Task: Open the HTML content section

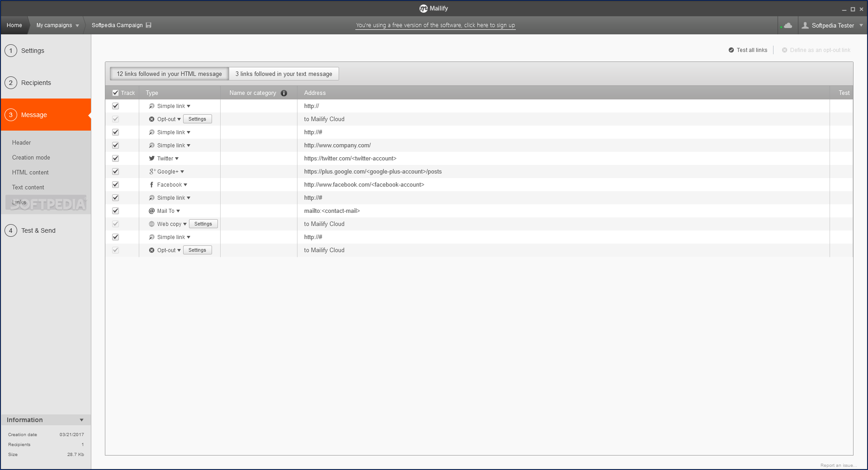Action: pyautogui.click(x=30, y=173)
